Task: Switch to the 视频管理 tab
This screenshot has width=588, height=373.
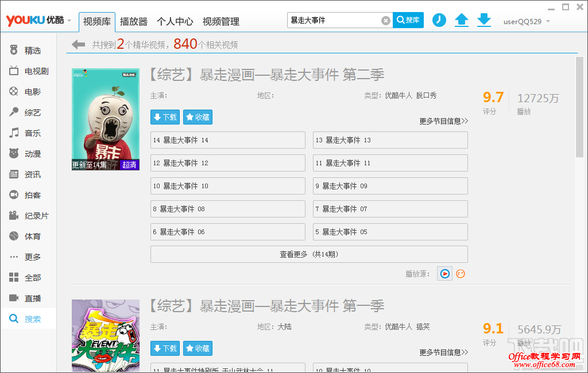Action: pyautogui.click(x=221, y=21)
